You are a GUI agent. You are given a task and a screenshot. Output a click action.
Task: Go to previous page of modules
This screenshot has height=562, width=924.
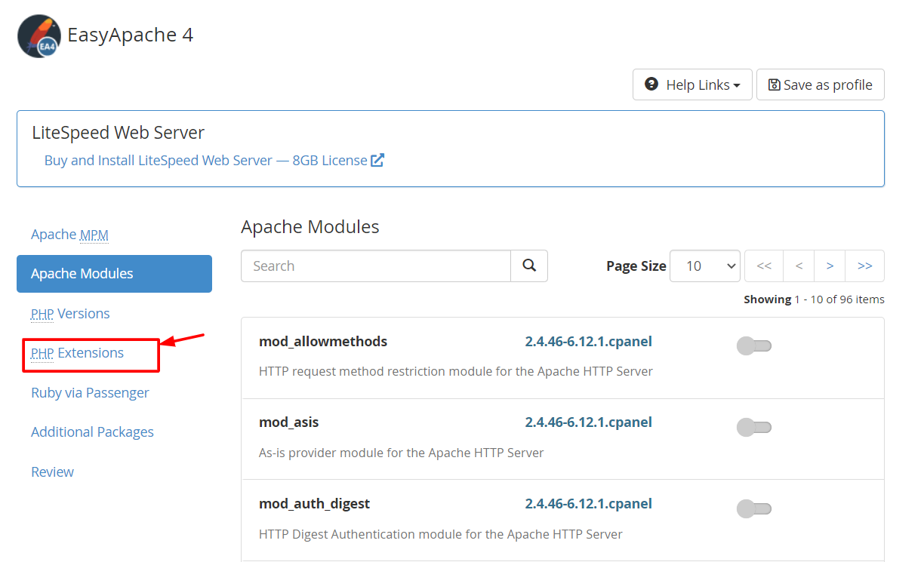point(799,266)
